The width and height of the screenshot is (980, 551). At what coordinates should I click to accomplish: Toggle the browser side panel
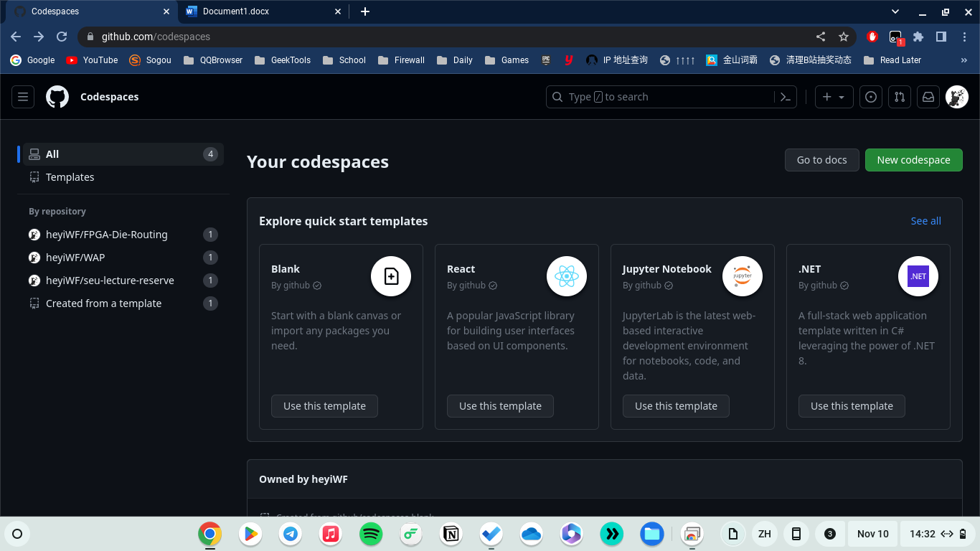[941, 37]
